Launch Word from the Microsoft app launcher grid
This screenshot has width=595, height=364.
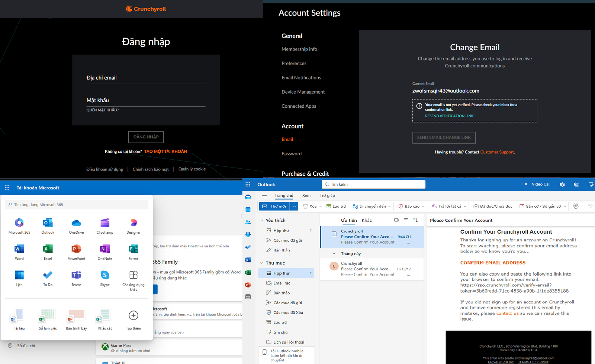point(19,252)
